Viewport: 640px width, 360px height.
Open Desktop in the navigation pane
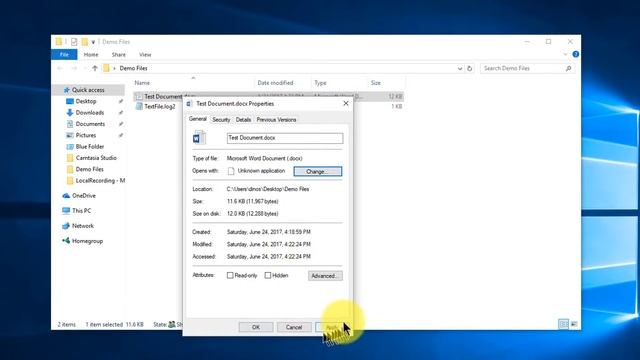tap(86, 101)
